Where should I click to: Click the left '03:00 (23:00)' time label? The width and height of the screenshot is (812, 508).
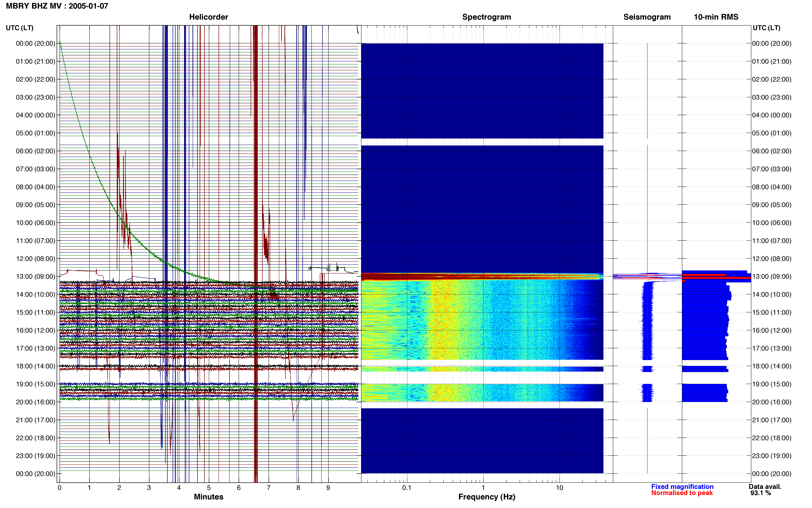pyautogui.click(x=36, y=97)
